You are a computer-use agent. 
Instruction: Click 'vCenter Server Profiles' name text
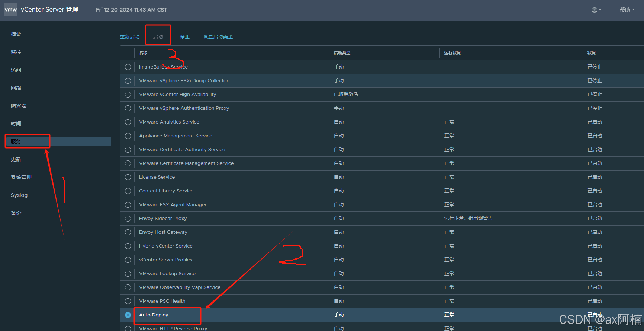(165, 260)
